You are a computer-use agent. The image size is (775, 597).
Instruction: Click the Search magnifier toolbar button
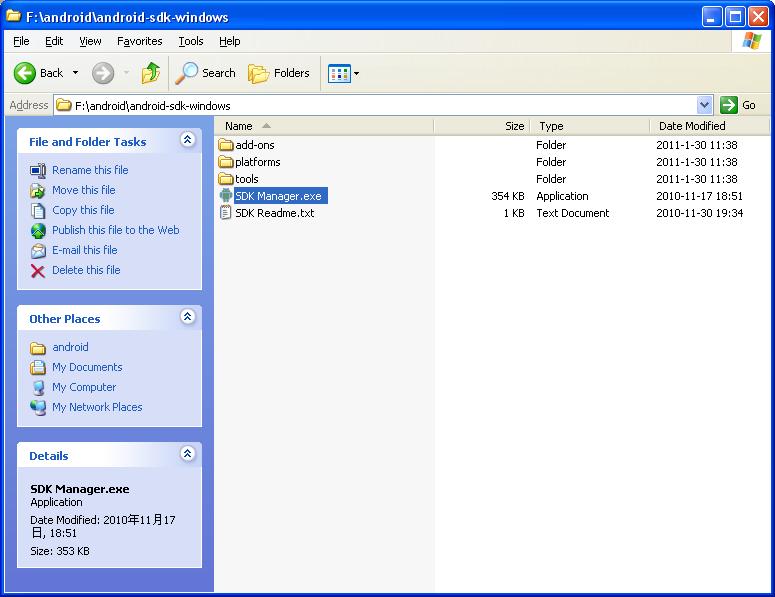(206, 73)
